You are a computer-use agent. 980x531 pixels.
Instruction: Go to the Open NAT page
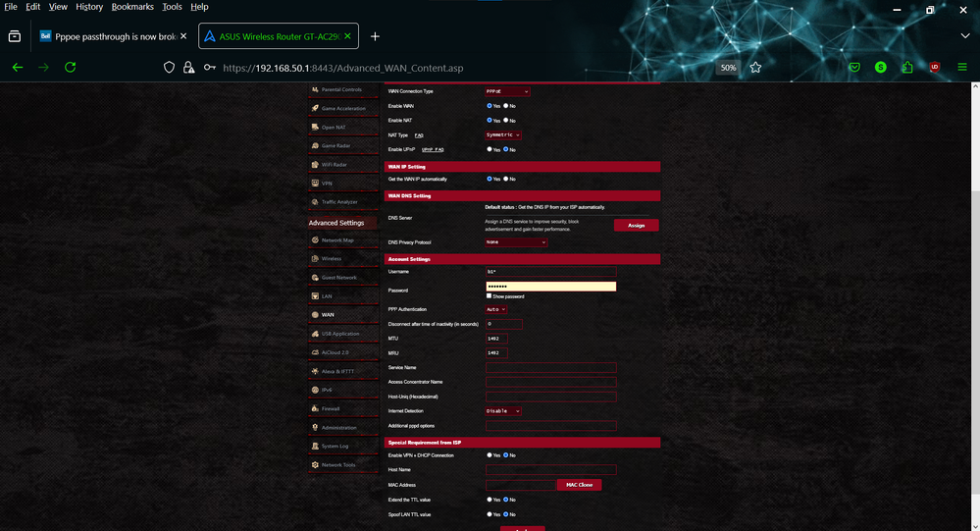pos(342,127)
